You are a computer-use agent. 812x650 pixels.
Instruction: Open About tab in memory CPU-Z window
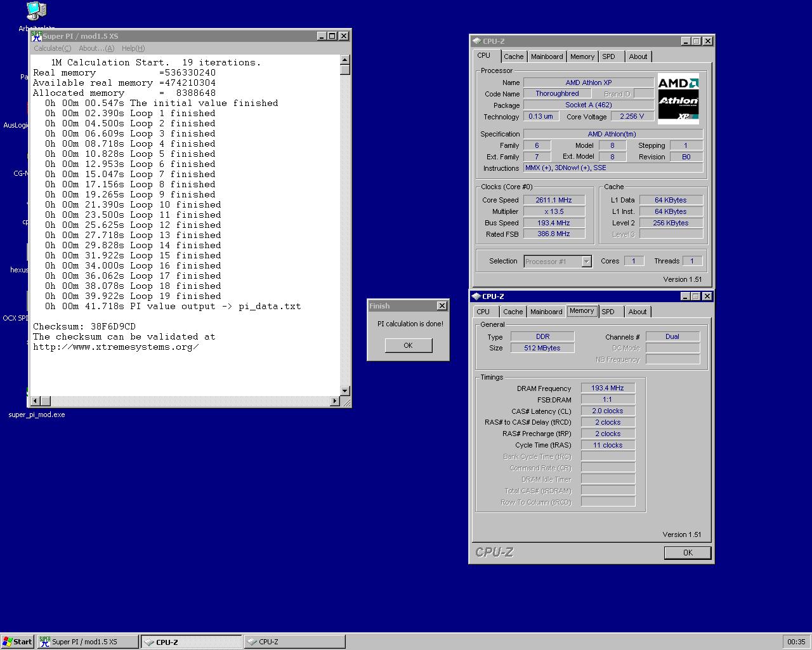click(x=638, y=312)
